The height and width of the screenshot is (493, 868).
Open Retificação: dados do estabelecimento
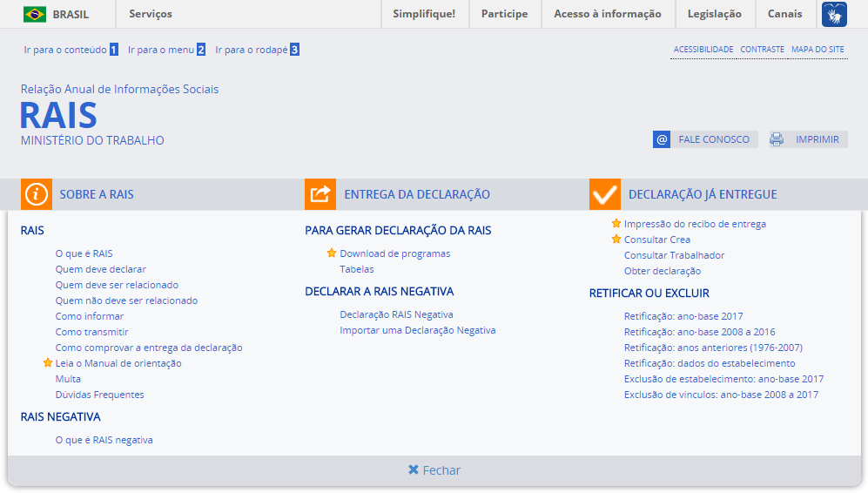710,363
